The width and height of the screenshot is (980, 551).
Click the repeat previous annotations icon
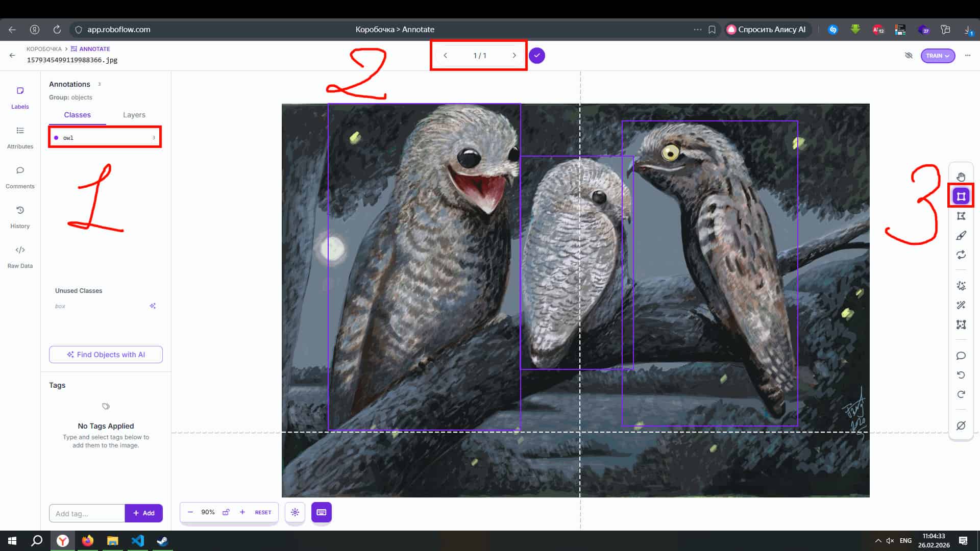point(961,255)
